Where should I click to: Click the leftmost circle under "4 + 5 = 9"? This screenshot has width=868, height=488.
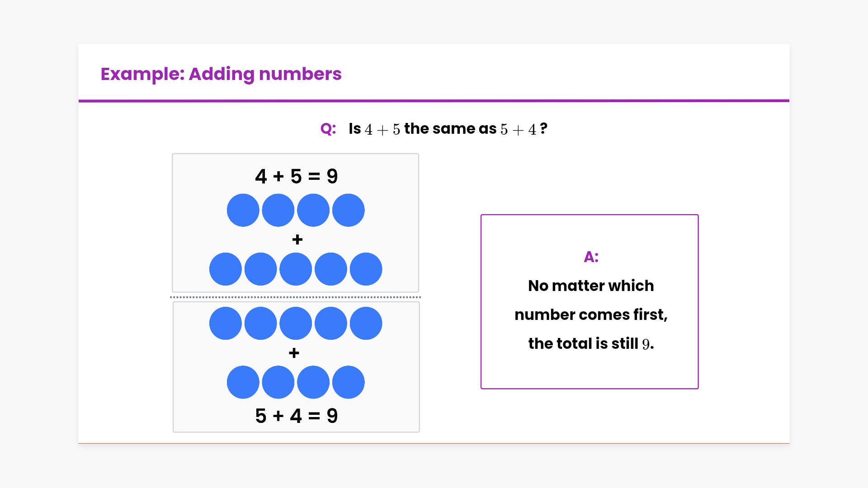coord(243,210)
